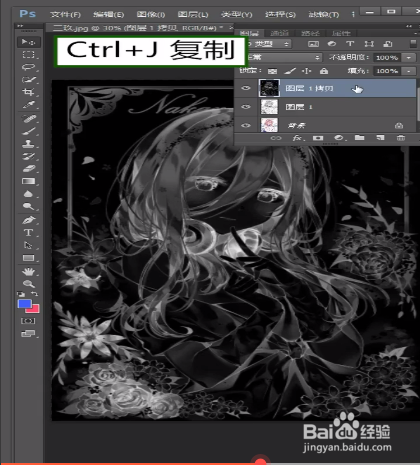
Task: Select the Pen tool
Action: click(28, 220)
